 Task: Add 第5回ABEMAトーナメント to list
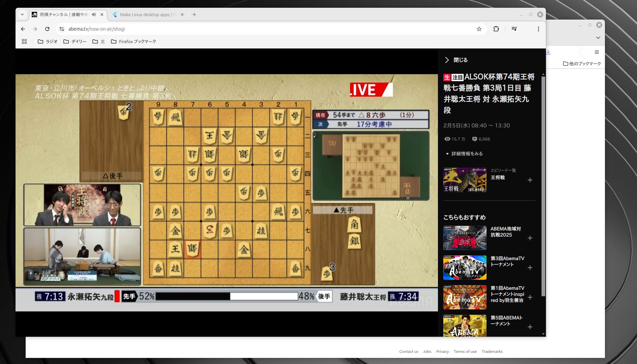pyautogui.click(x=530, y=327)
